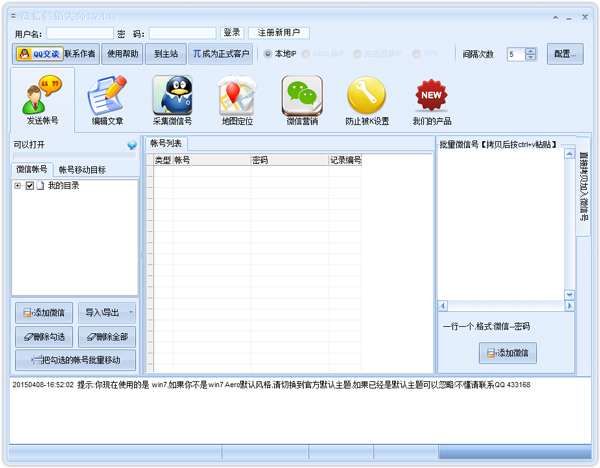600x468 pixels.
Task: Open the vertical 直接拷贝加入微信号 side tab
Action: (x=583, y=186)
